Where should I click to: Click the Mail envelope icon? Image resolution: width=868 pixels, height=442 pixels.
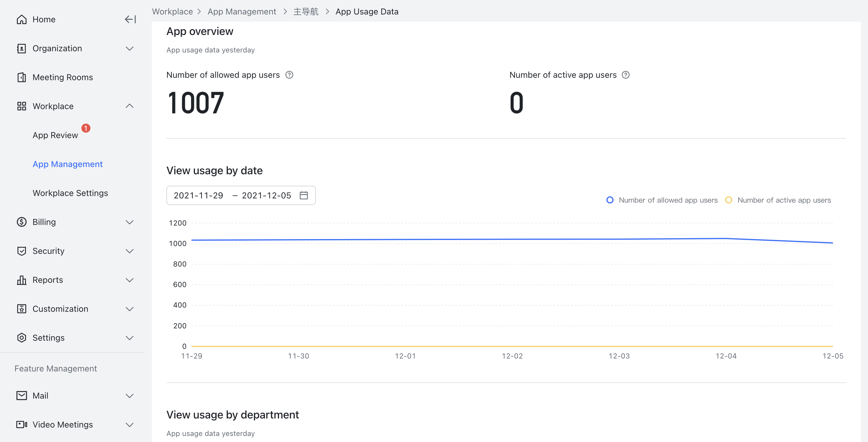pyautogui.click(x=22, y=396)
